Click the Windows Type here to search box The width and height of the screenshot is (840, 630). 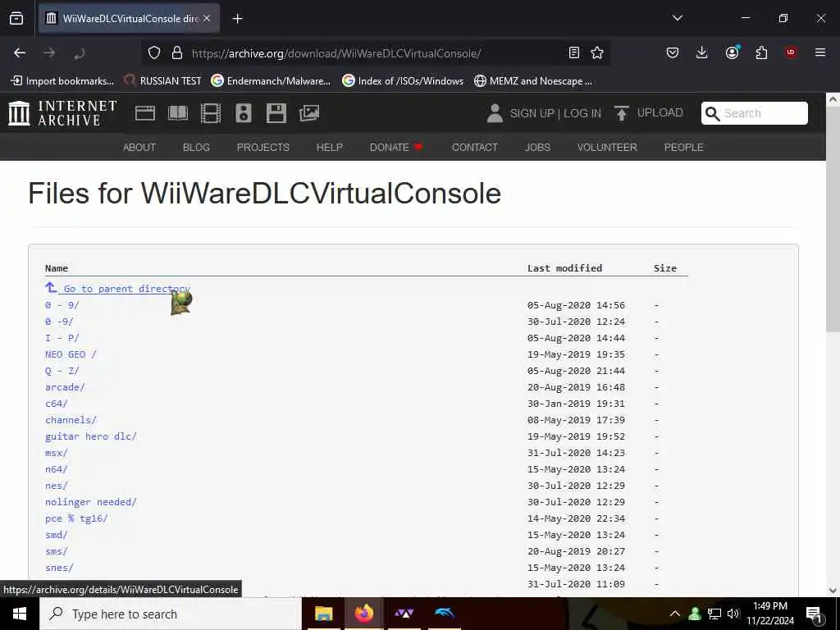pyautogui.click(x=171, y=614)
